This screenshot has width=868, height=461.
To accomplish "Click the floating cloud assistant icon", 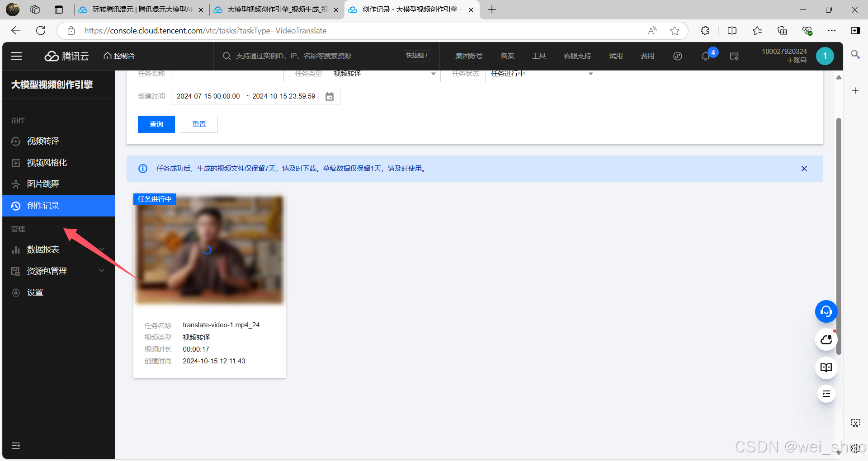I will [x=826, y=339].
